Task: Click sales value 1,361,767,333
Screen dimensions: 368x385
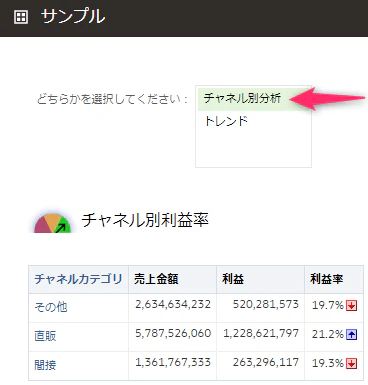Action: [x=173, y=362]
